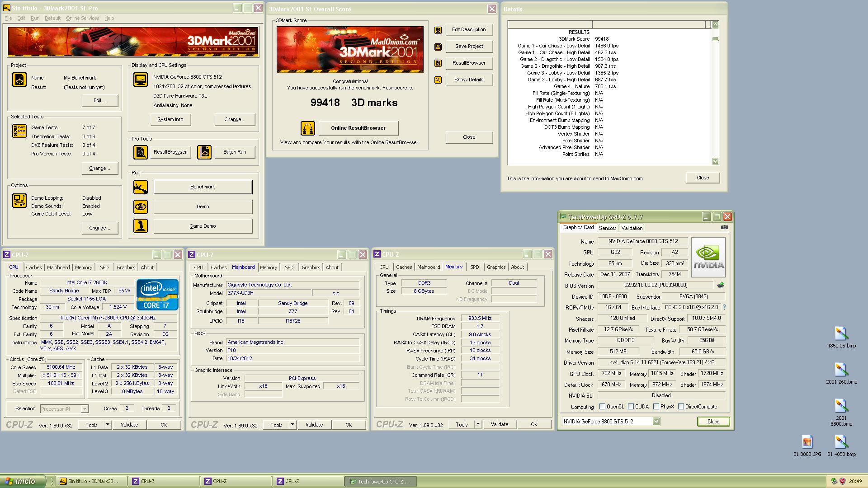Click the Details list scrollbar thumb

tap(715, 39)
